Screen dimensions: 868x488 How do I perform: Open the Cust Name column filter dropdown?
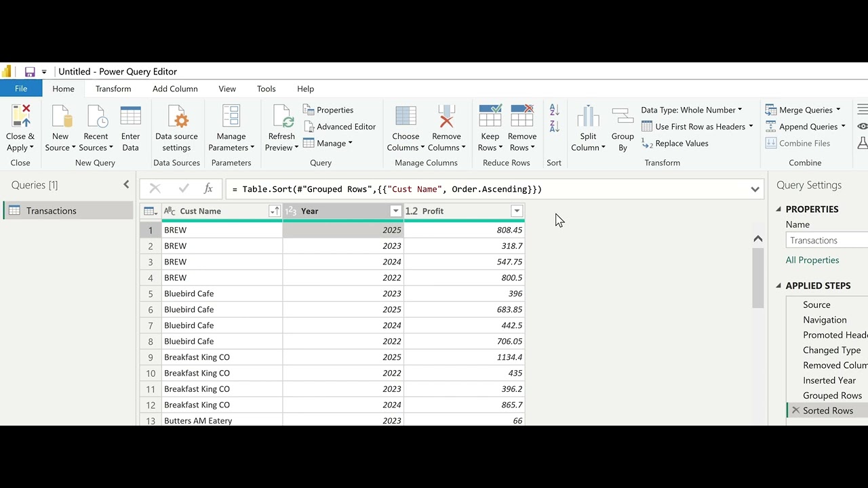274,211
